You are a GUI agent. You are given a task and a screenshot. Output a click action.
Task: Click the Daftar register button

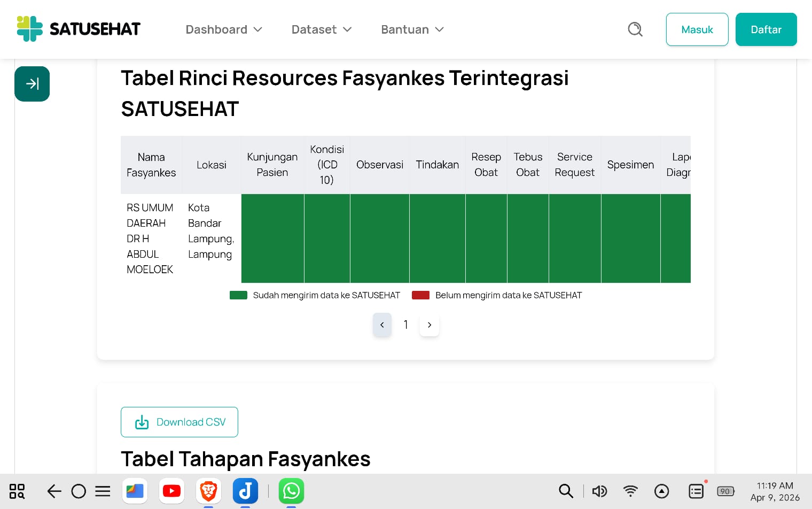tap(766, 29)
